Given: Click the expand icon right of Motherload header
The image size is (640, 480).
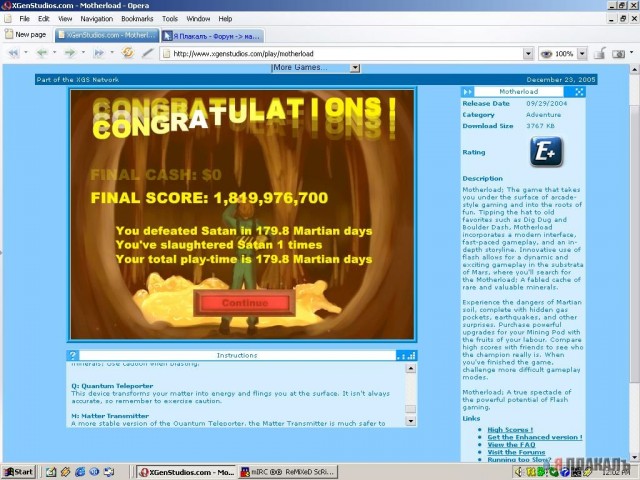Looking at the screenshot, I should click(579, 91).
